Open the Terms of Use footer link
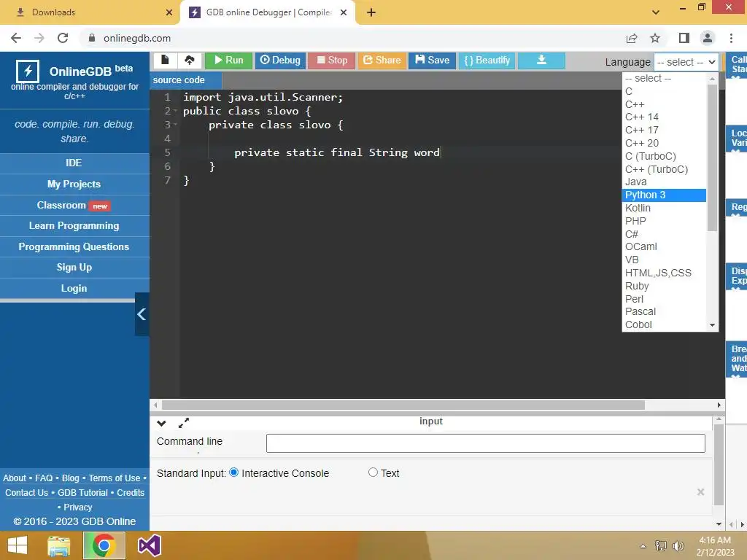Viewport: 747px width, 560px height. 115,478
